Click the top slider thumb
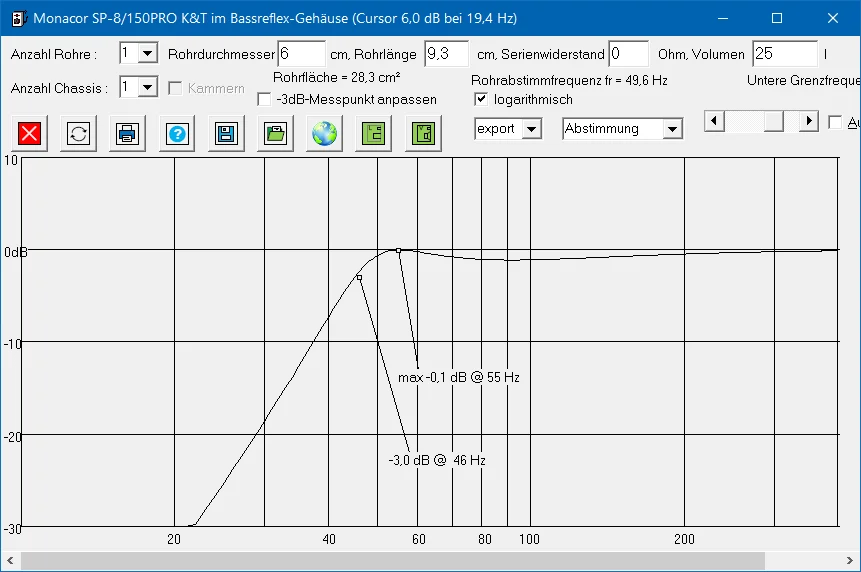The height and width of the screenshot is (572, 861). pos(774,121)
